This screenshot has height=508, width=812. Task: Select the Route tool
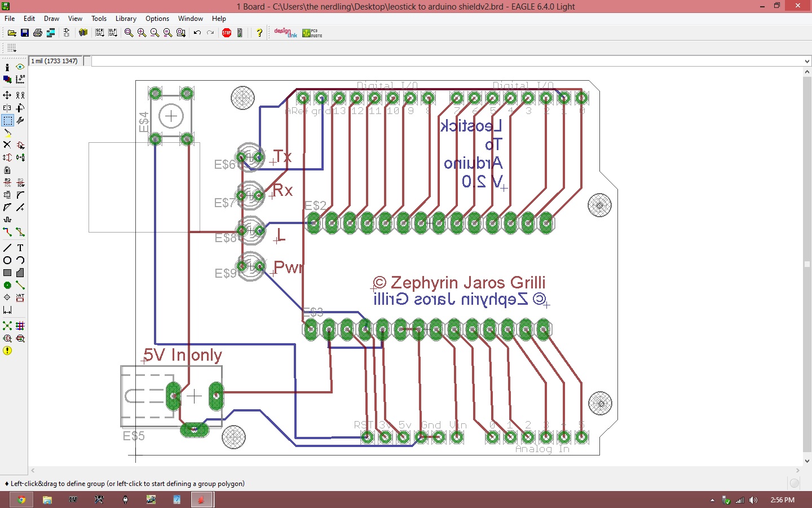pyautogui.click(x=7, y=232)
